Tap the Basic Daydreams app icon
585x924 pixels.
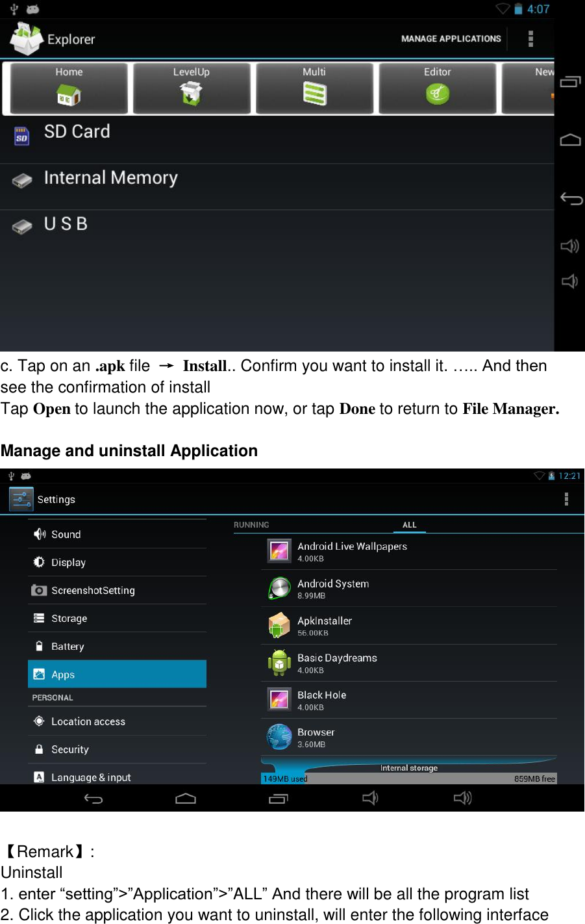tap(279, 661)
